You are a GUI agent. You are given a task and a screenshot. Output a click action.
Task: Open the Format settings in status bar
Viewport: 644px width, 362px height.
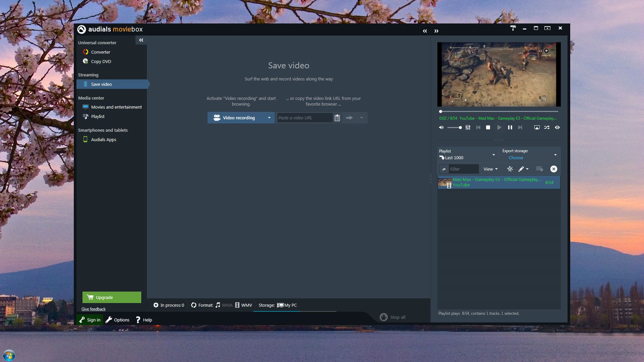[202, 305]
